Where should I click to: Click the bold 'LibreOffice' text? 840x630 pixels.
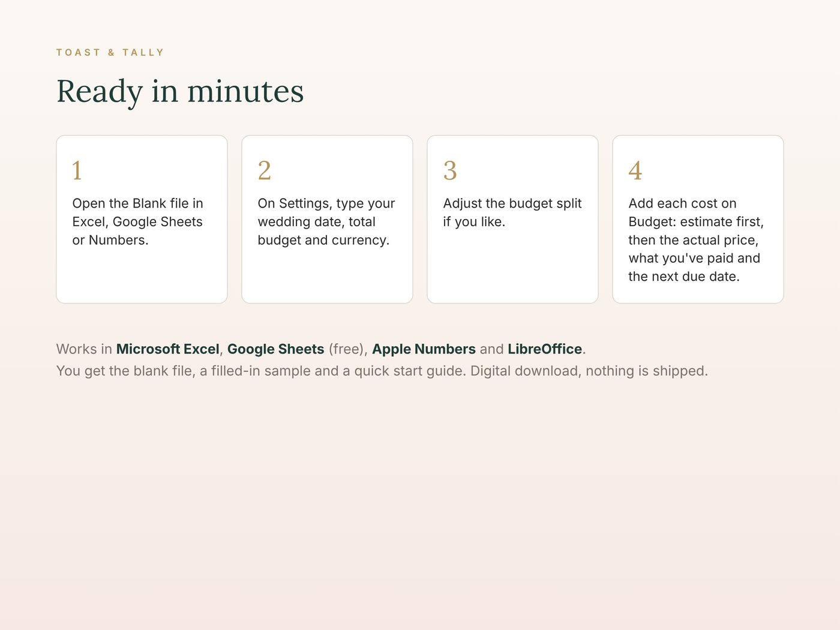(x=545, y=349)
